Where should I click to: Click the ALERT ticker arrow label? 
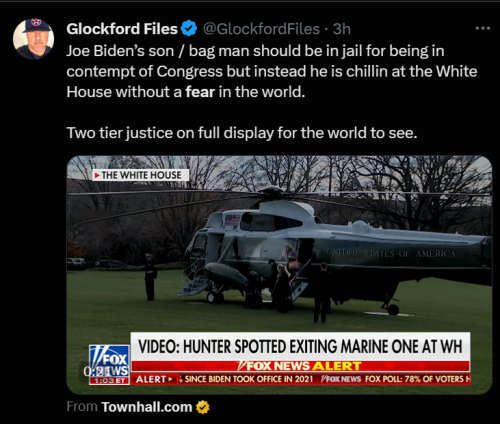tap(154, 379)
